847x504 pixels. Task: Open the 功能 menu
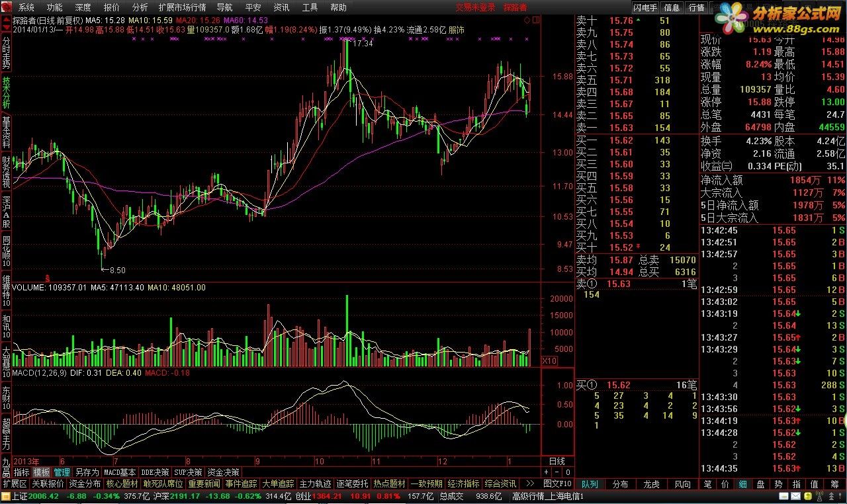(54, 8)
